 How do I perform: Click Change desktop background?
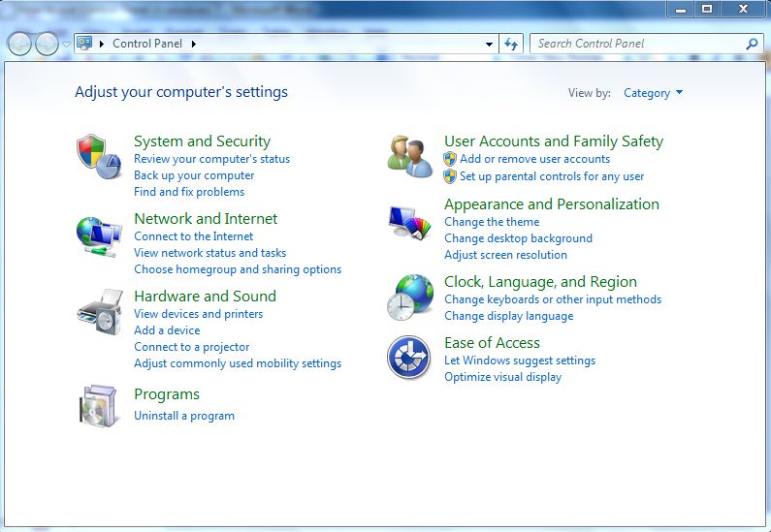click(518, 238)
